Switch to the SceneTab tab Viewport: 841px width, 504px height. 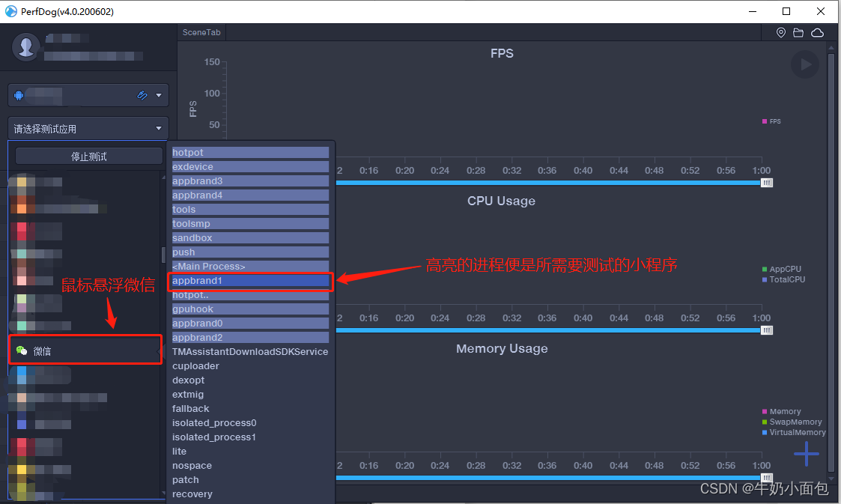tap(201, 32)
